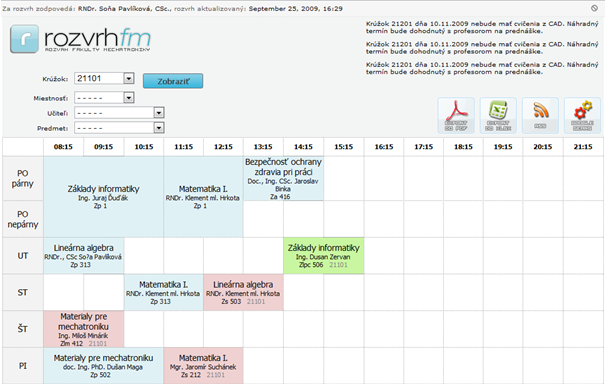
Task: Open the Krúžok dropdown showing 21101
Action: point(104,78)
